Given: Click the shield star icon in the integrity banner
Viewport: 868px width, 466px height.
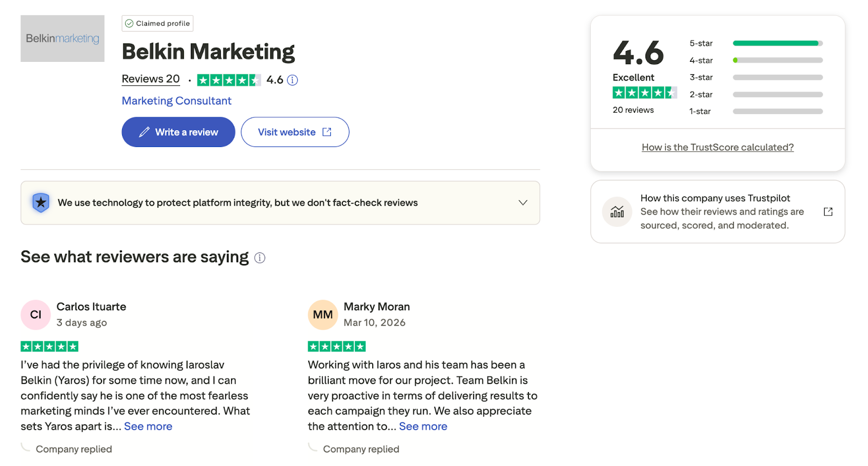Looking at the screenshot, I should pyautogui.click(x=41, y=202).
